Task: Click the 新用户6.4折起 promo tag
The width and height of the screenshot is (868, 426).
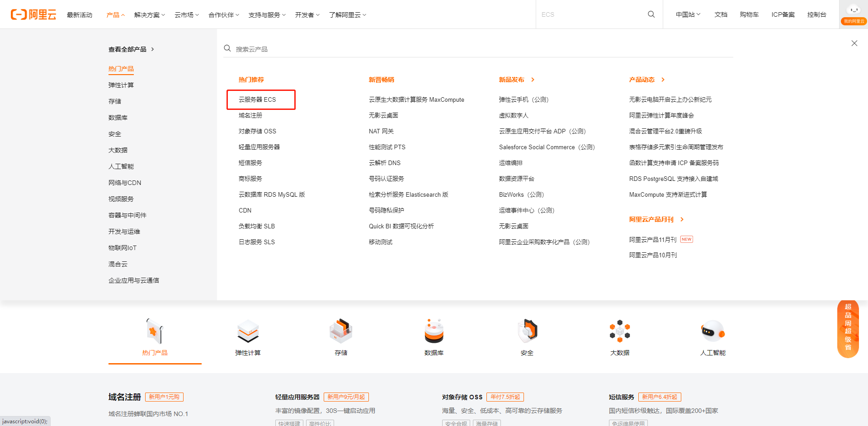Action: 660,397
